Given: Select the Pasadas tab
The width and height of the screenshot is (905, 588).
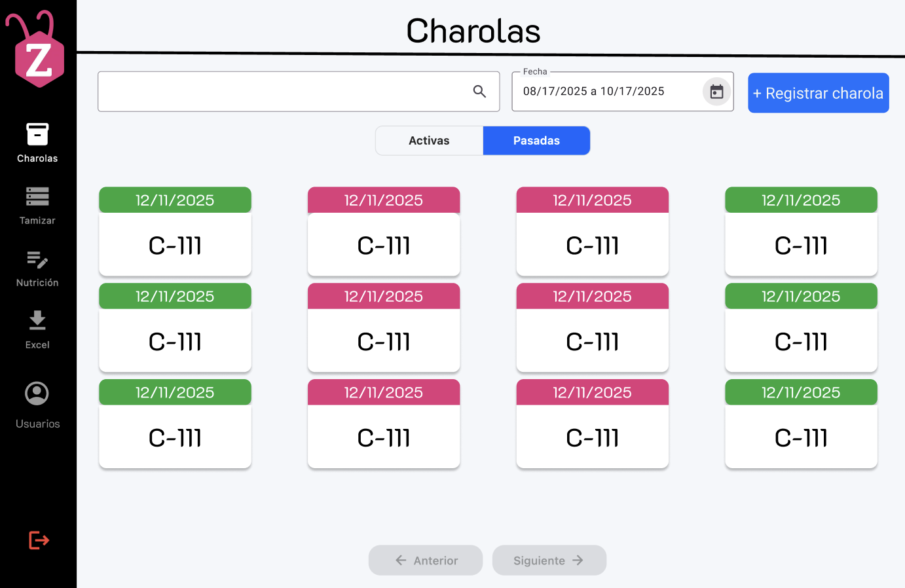Looking at the screenshot, I should pyautogui.click(x=536, y=141).
